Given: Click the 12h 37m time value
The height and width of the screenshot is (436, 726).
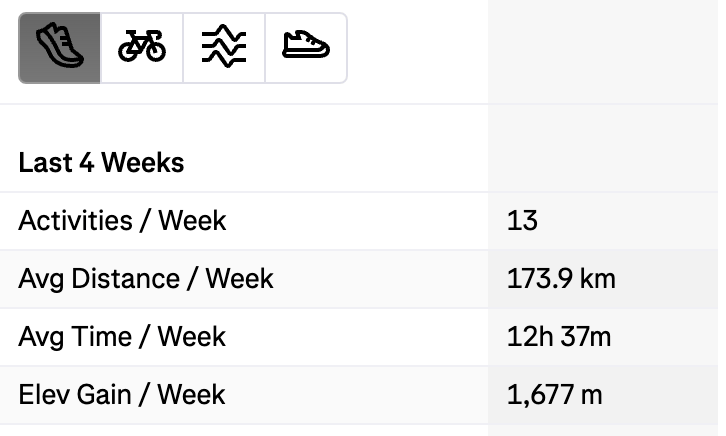Looking at the screenshot, I should click(x=559, y=336).
